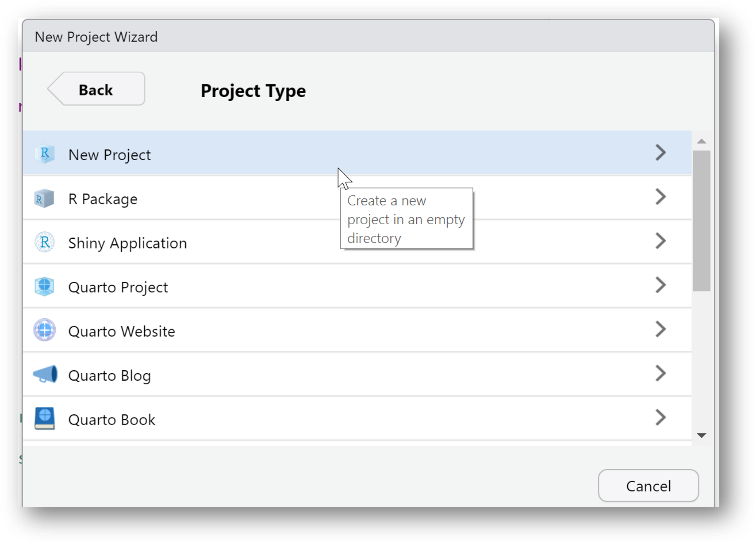Image resolution: width=756 pixels, height=544 pixels.
Task: Expand the Shiny Application chevron arrow
Action: click(x=660, y=241)
